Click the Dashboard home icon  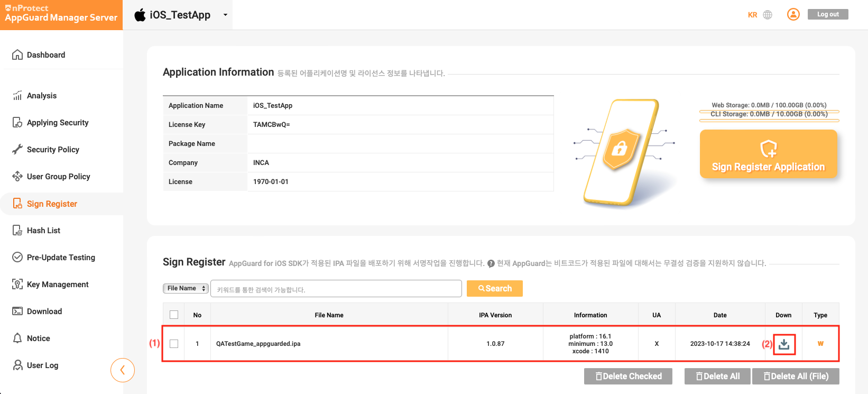17,55
